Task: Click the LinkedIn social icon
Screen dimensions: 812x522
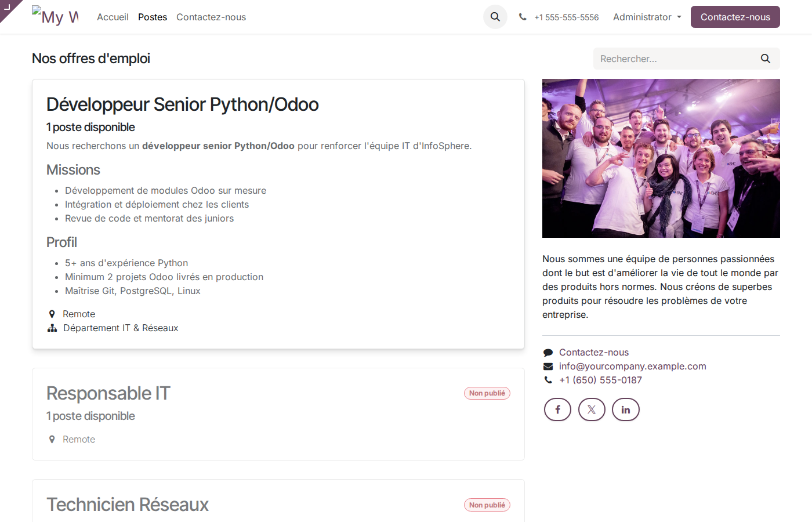Action: 626,409
